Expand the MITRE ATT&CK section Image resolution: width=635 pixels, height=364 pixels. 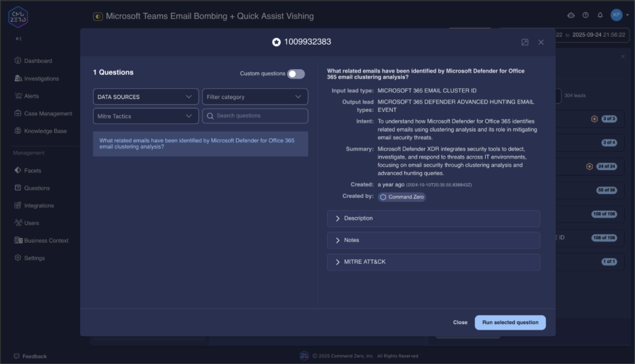(x=434, y=262)
